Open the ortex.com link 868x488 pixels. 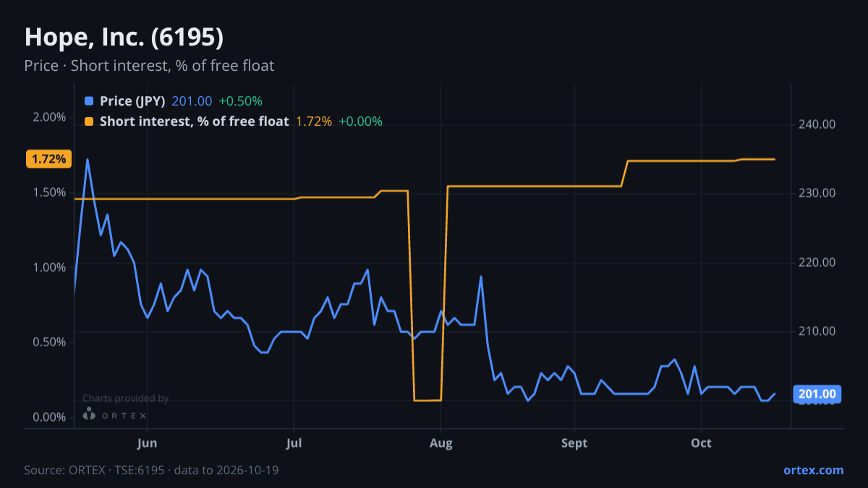pos(814,470)
